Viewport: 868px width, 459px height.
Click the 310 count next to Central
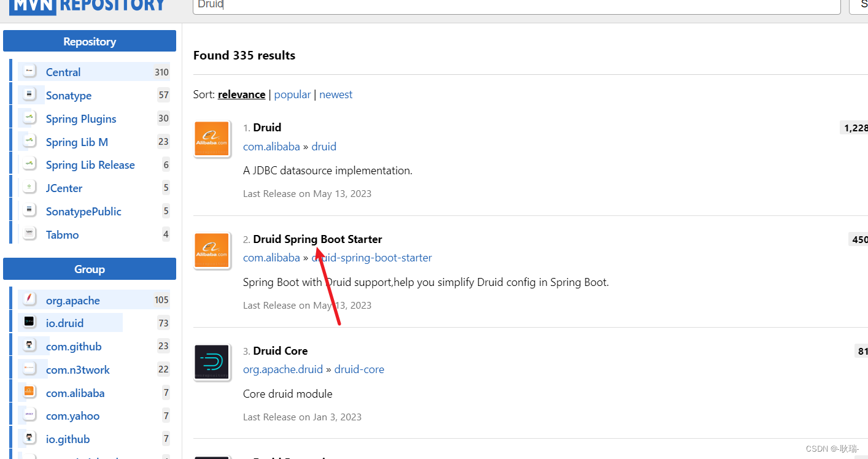161,72
